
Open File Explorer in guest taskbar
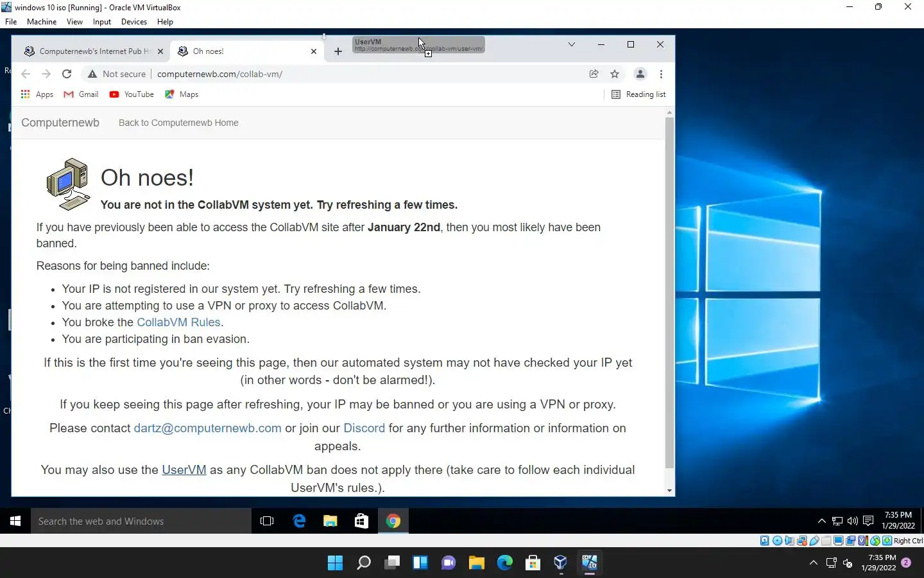point(330,521)
